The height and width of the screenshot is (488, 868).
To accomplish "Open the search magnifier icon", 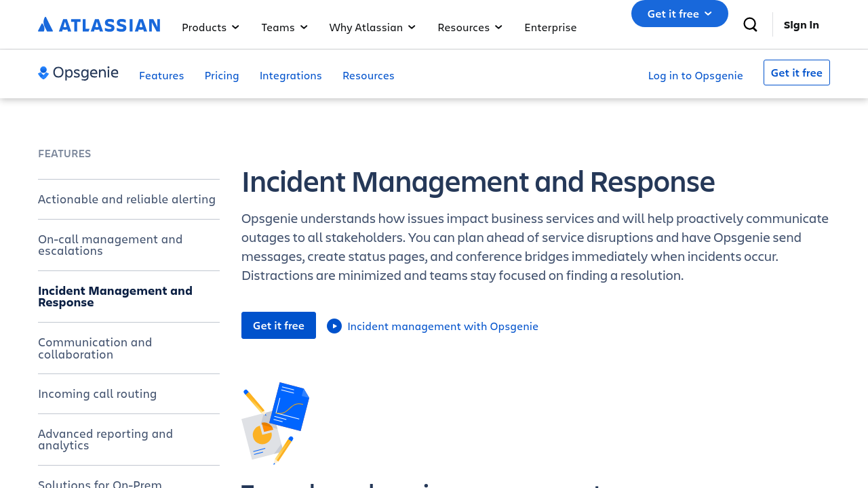I will point(750,25).
